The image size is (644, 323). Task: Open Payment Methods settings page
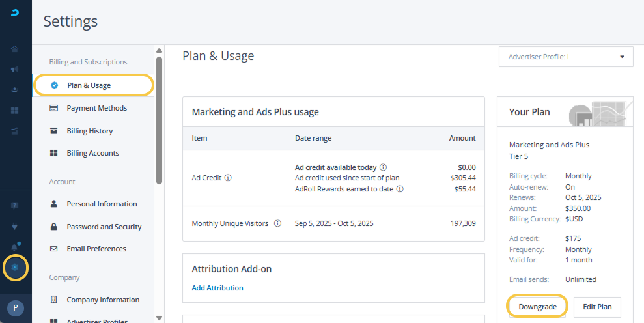point(96,108)
